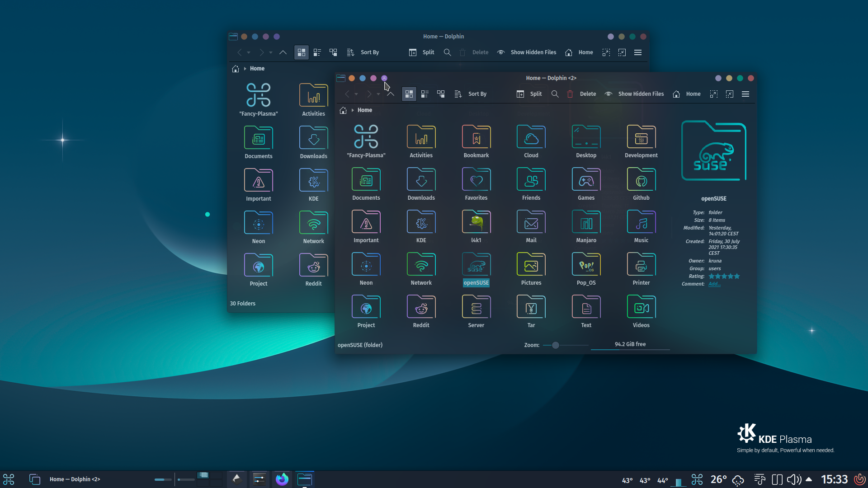Set rating using the stars in info panel
The width and height of the screenshot is (868, 488).
[x=724, y=276]
